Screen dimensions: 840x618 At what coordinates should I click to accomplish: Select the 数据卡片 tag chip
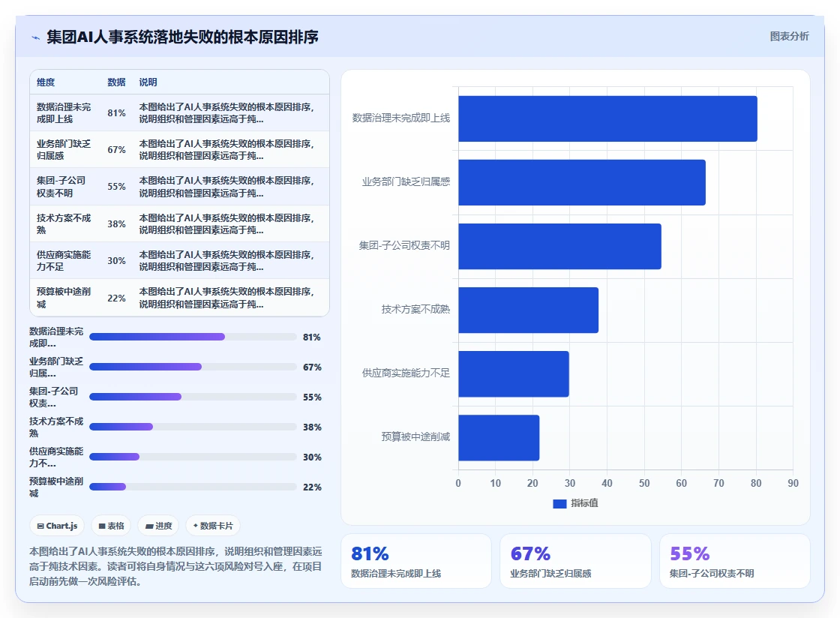[213, 526]
